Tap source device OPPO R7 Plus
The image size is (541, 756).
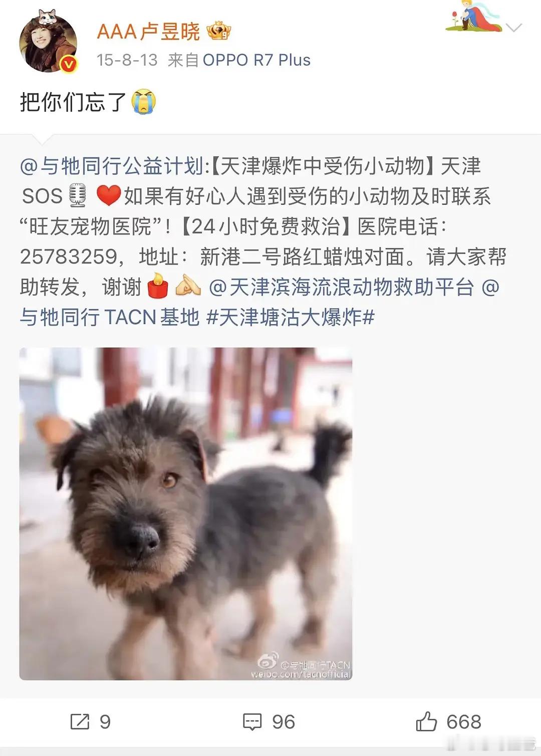pyautogui.click(x=256, y=60)
